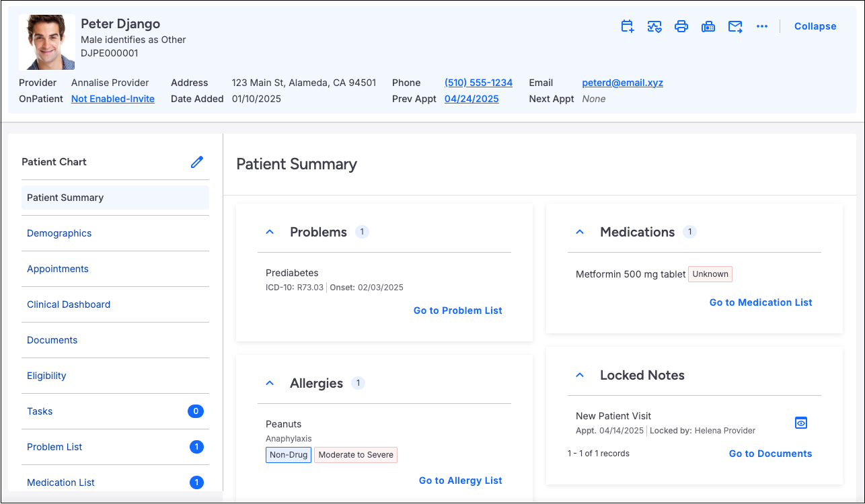Click Go to Problem List link
Image resolution: width=865 pixels, height=504 pixels.
(458, 310)
